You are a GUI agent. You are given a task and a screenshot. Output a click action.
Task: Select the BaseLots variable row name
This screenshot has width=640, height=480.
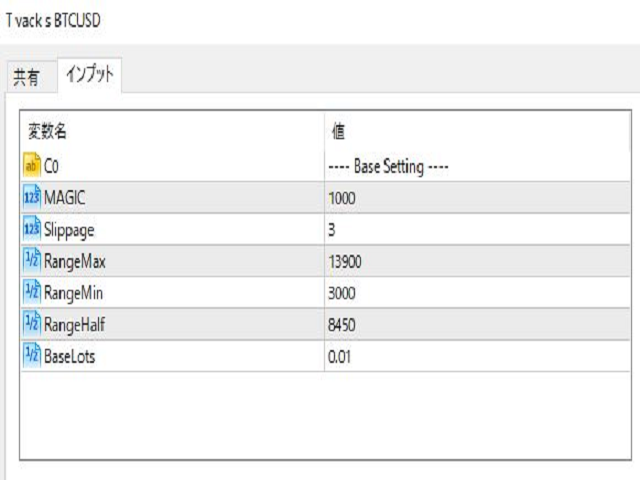pos(70,356)
